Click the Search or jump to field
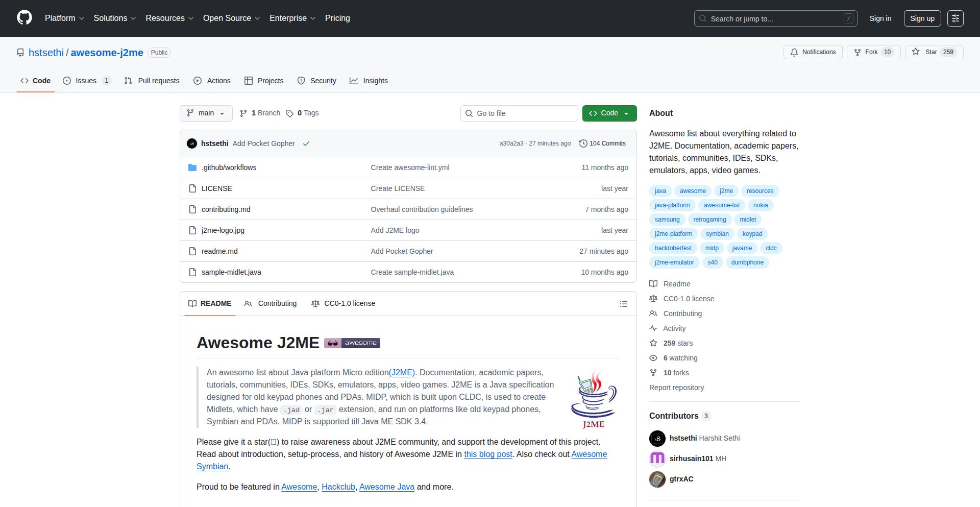This screenshot has height=507, width=980. [x=775, y=18]
